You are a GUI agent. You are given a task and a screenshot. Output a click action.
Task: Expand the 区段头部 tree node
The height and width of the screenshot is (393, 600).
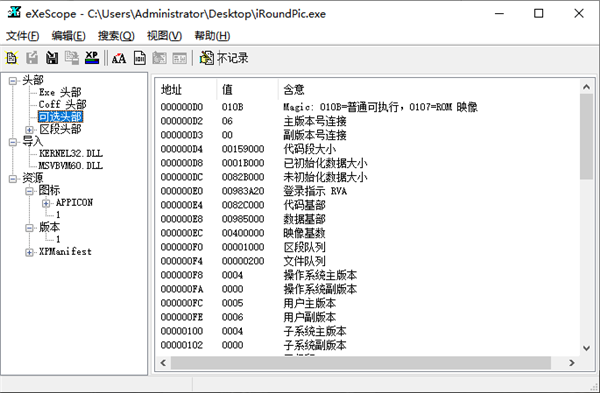point(29,130)
